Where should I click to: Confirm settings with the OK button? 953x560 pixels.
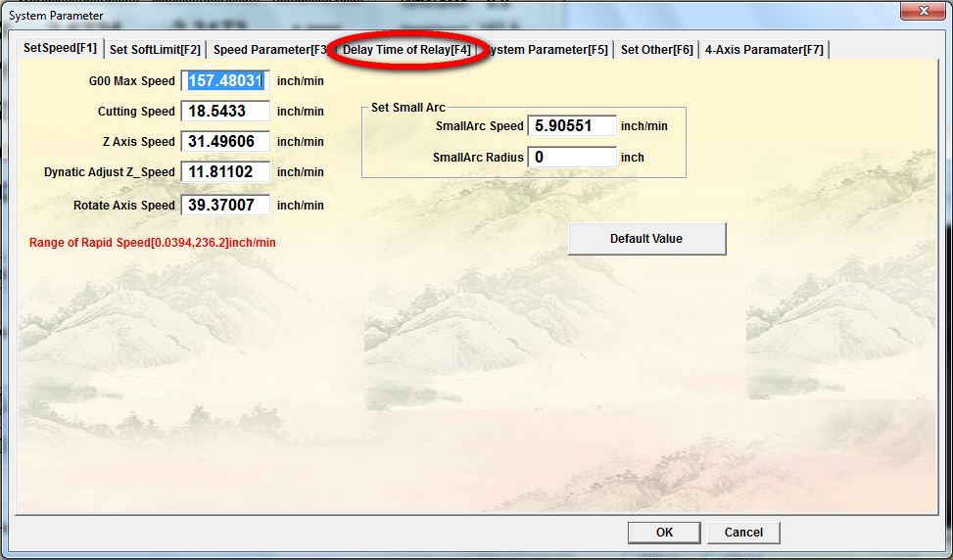point(664,533)
